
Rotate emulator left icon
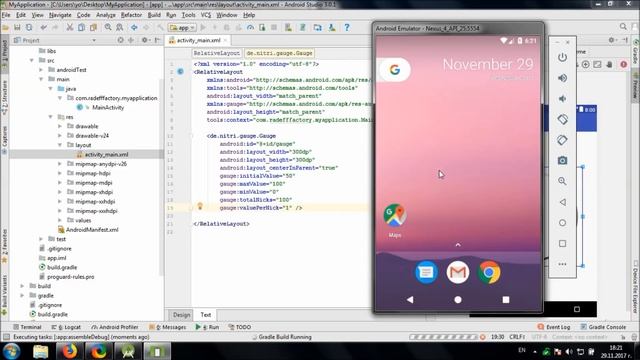coord(562,119)
